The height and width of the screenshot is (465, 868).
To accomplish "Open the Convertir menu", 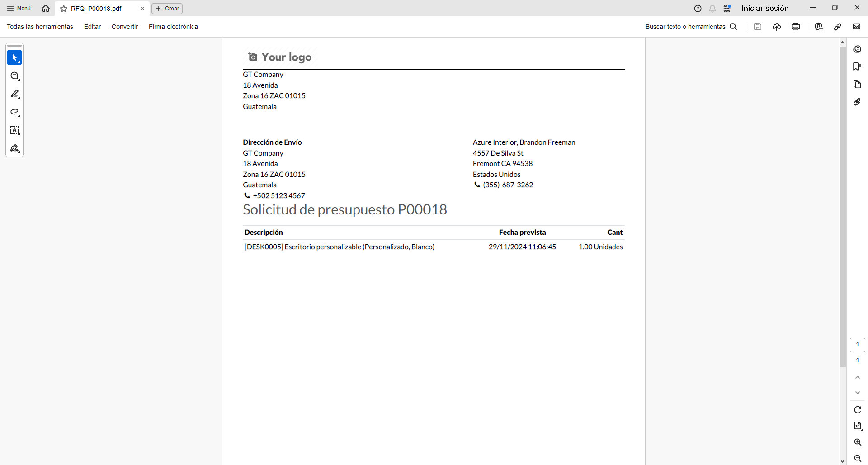I will 124,27.
